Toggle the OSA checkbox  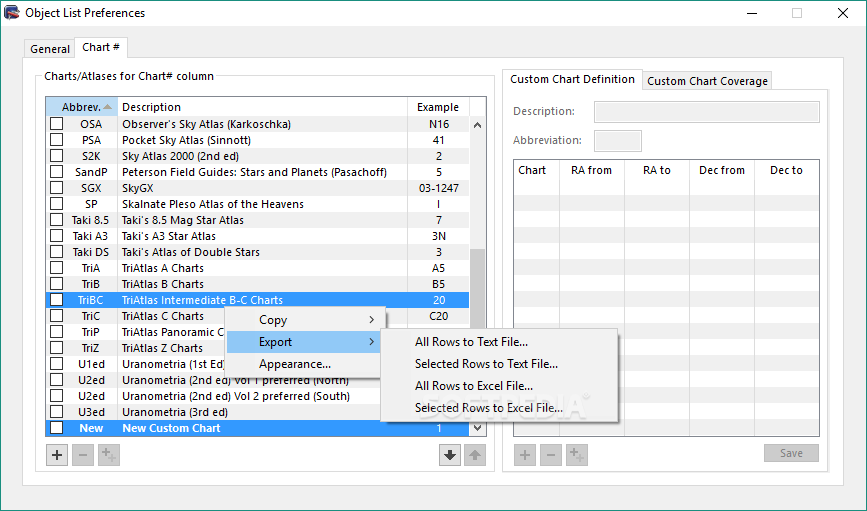tap(56, 123)
